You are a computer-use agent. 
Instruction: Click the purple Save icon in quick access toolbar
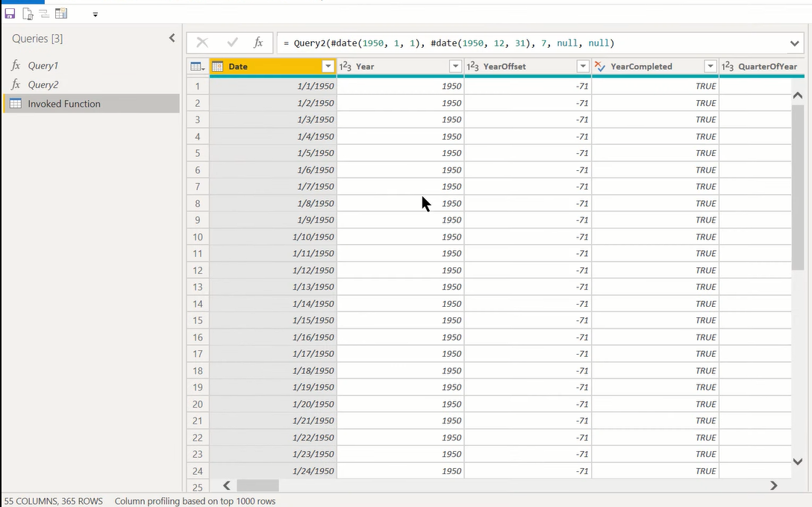coord(10,14)
